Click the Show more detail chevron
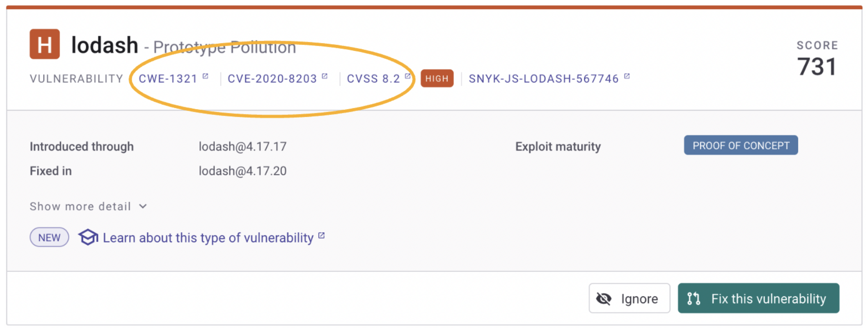 click(x=143, y=206)
